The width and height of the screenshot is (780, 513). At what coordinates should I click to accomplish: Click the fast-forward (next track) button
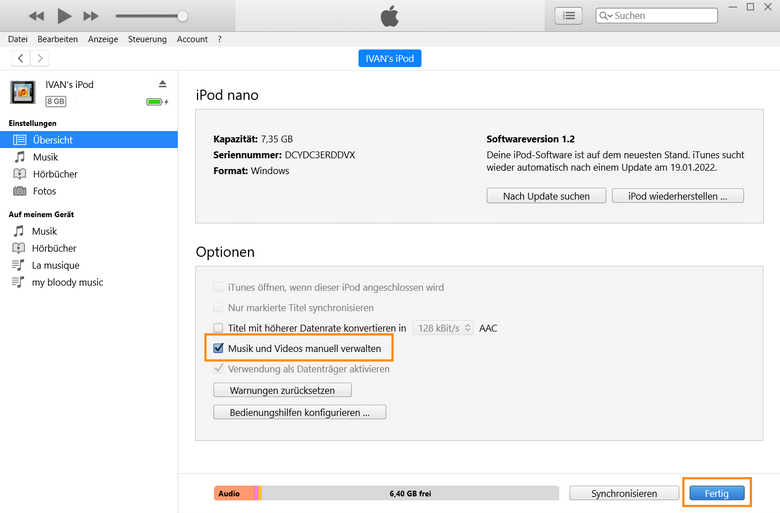point(91,16)
